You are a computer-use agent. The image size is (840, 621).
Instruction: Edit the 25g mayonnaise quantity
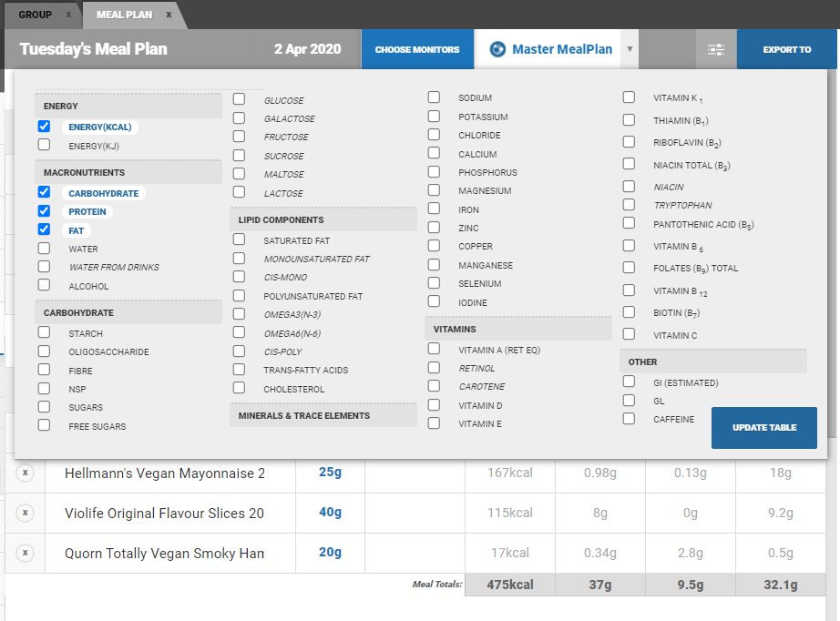click(330, 473)
